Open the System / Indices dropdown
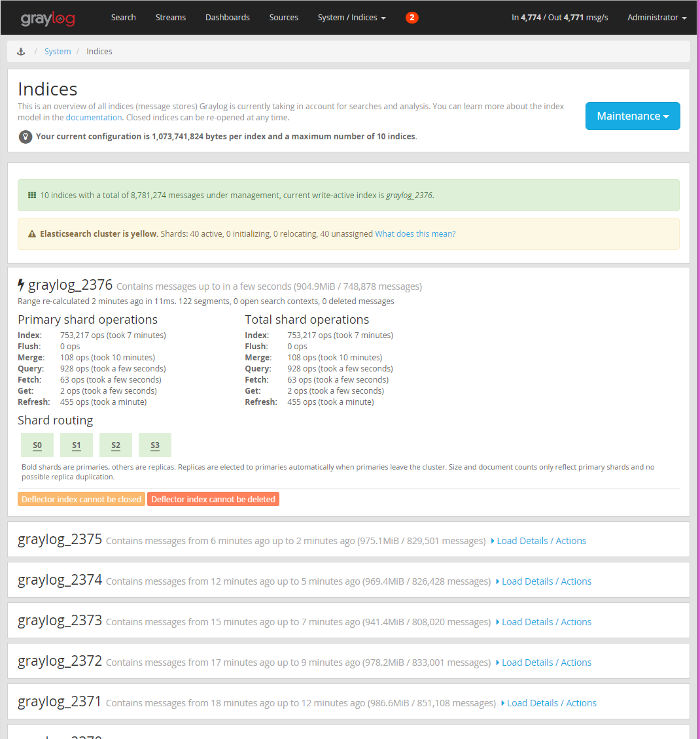Screen dimensions: 700x739 point(352,18)
